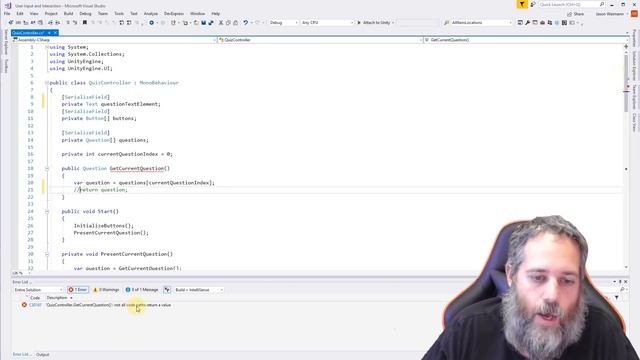
Task: Click the blue circular navigate icon
Action: tap(151, 23)
